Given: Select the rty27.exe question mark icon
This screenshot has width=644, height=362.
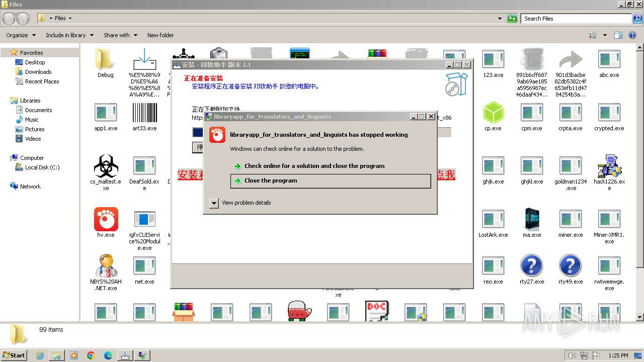Looking at the screenshot, I should (532, 266).
